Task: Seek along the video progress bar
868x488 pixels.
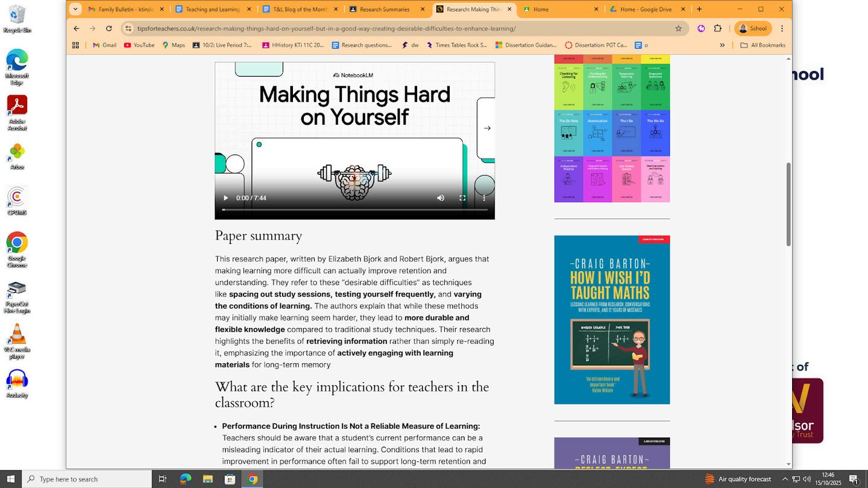Action: click(x=354, y=210)
